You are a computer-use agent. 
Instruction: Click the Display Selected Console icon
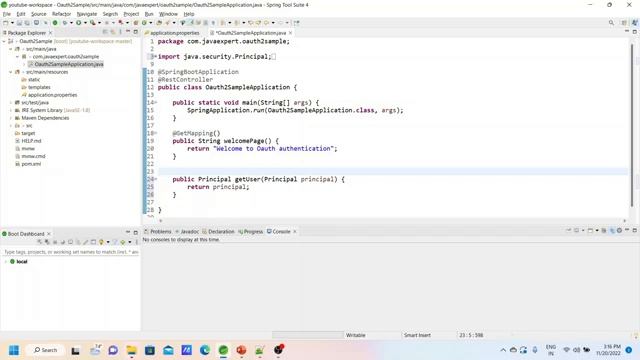click(576, 231)
